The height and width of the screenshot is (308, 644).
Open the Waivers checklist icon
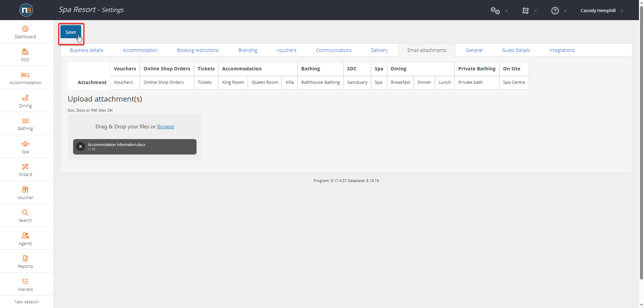25,281
